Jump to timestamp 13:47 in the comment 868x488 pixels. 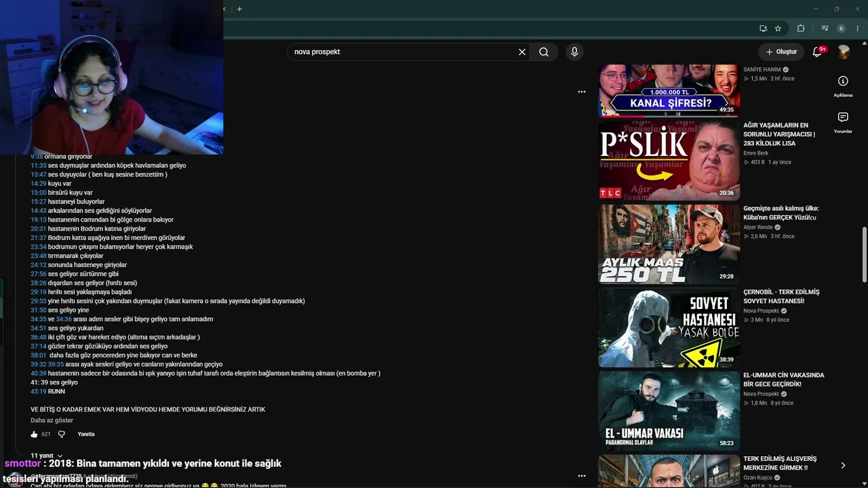coord(38,175)
